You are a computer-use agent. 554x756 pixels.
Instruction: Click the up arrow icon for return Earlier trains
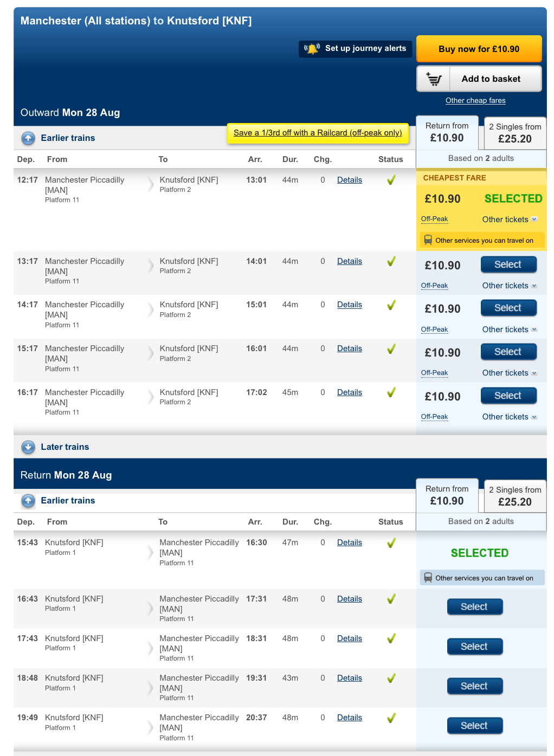point(28,501)
